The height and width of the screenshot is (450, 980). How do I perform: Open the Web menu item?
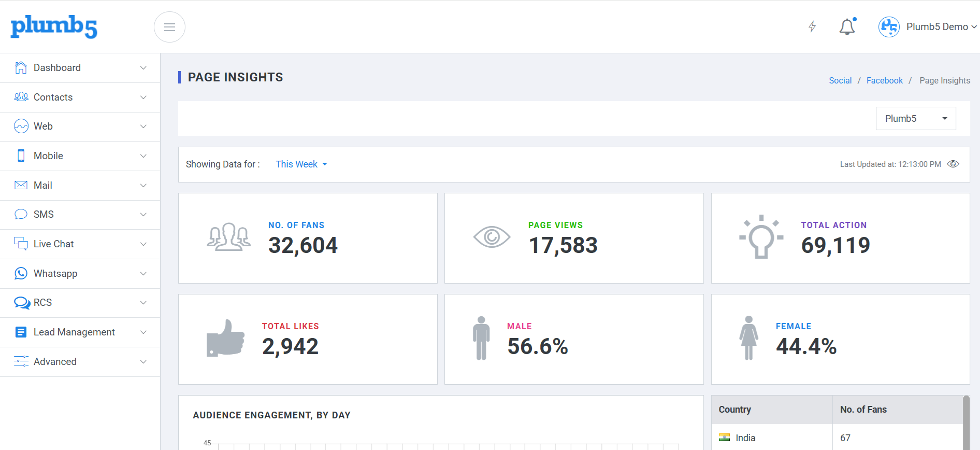80,126
